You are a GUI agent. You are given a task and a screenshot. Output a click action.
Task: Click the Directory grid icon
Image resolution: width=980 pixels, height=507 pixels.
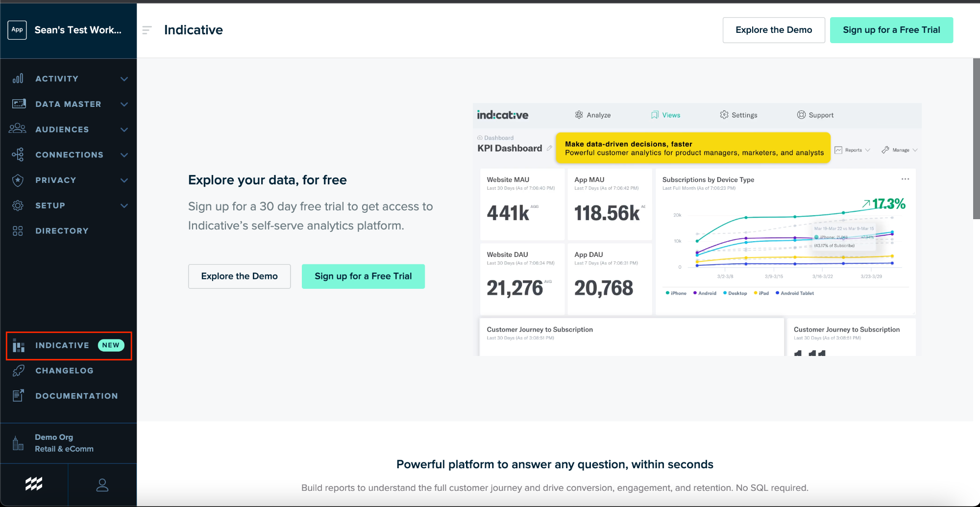click(18, 231)
